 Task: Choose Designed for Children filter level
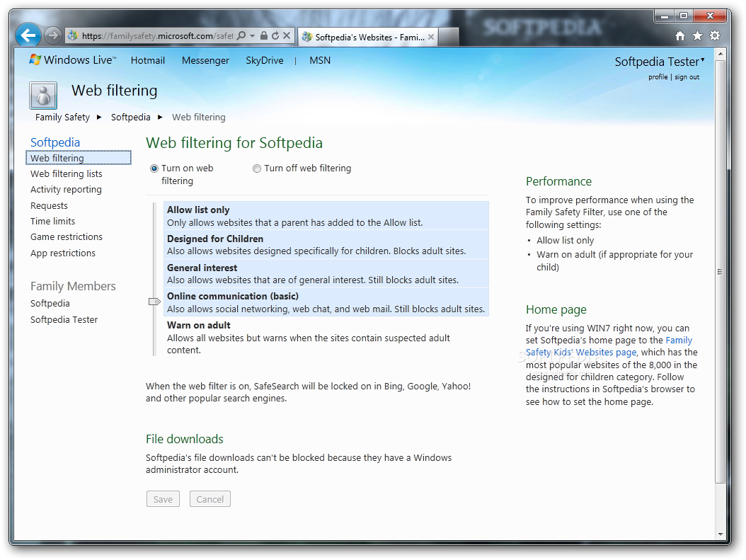click(326, 244)
